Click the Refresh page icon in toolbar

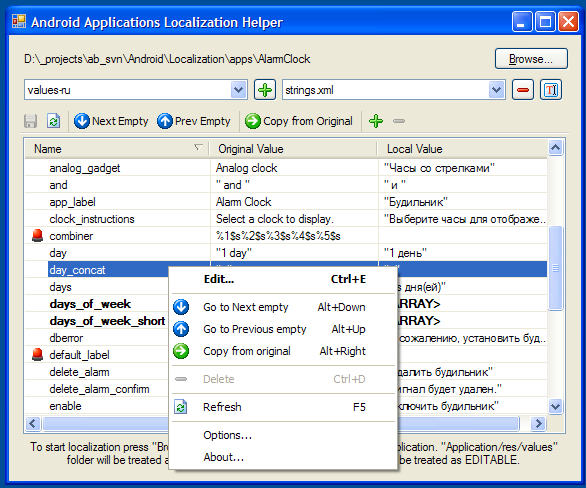pyautogui.click(x=53, y=121)
